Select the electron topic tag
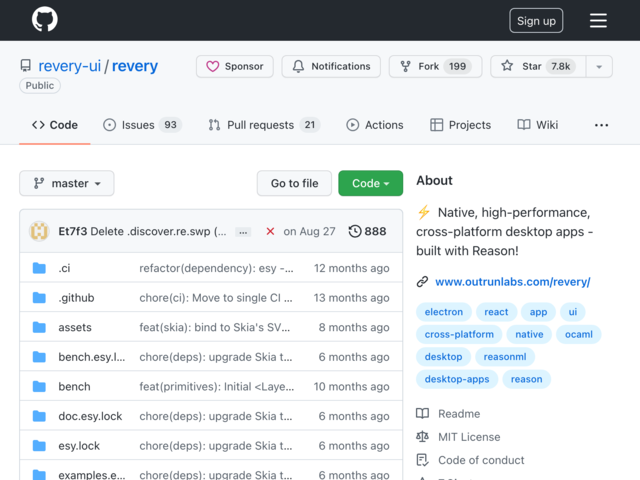Image resolution: width=640 pixels, height=480 pixels. point(444,312)
